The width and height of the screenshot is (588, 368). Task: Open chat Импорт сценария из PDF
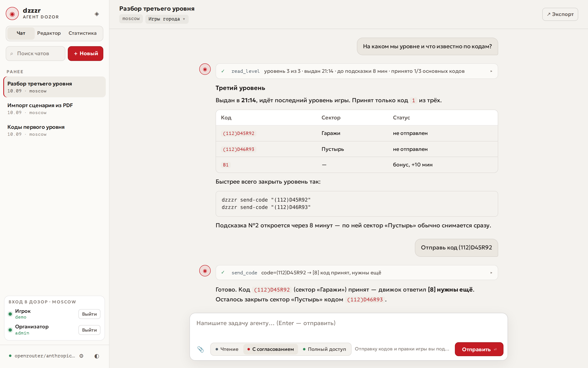click(x=55, y=109)
